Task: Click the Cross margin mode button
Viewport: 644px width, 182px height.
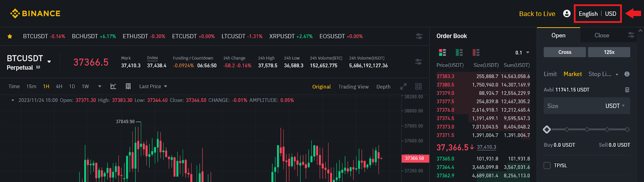Action: pos(565,52)
